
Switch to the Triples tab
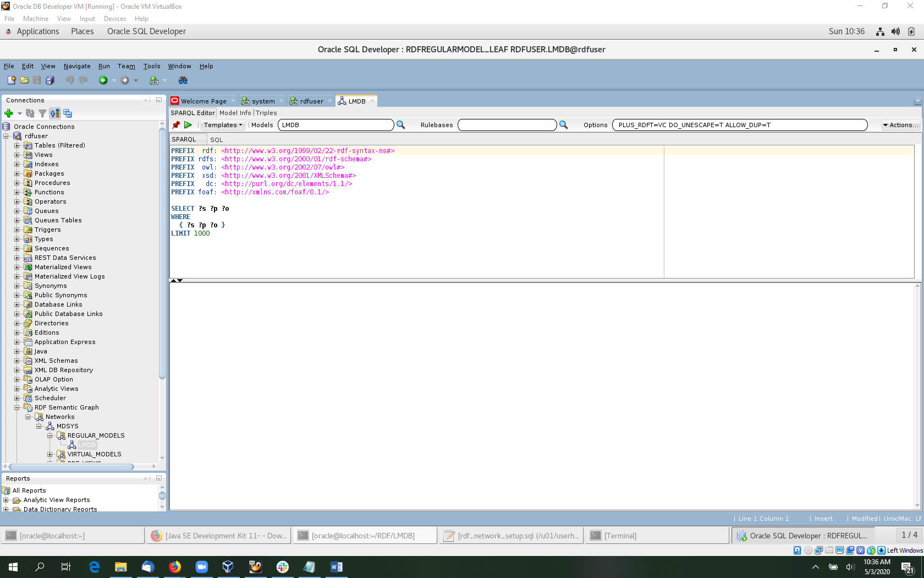[266, 113]
